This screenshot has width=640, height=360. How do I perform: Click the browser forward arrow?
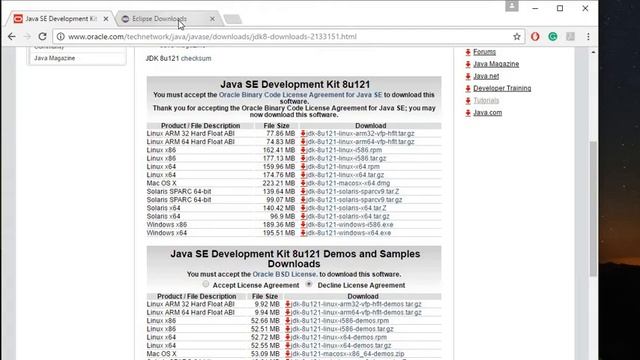[x=27, y=37]
